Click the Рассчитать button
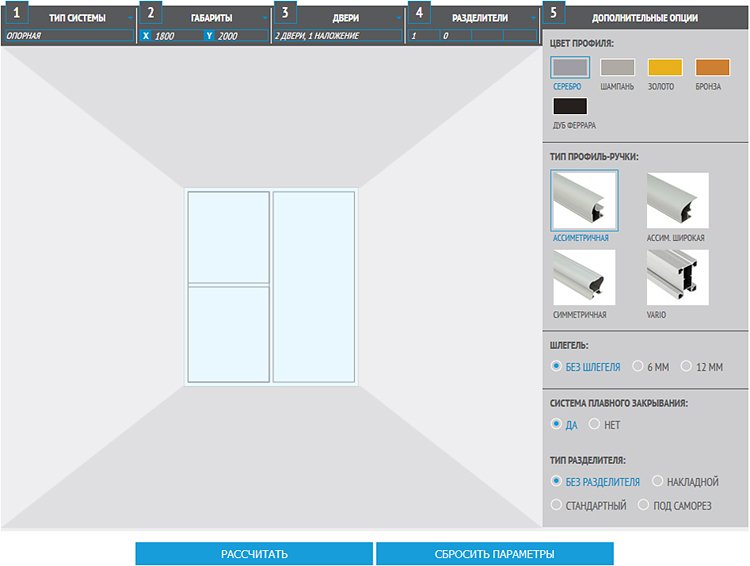 [254, 554]
